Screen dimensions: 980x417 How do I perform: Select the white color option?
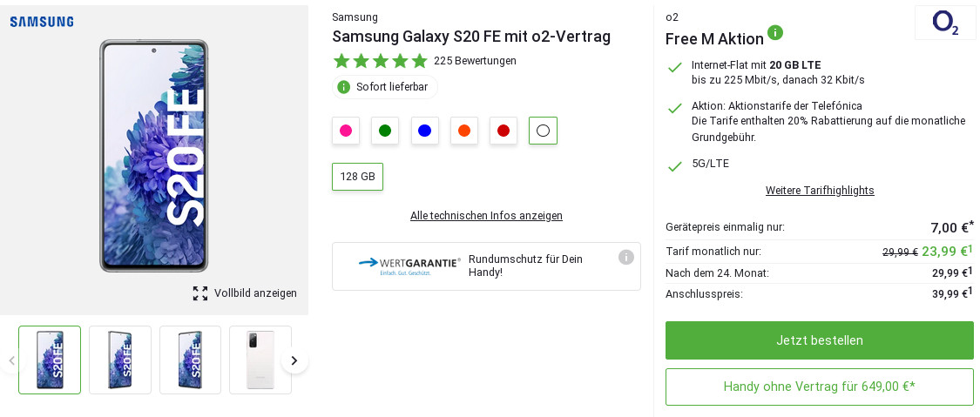pos(543,131)
